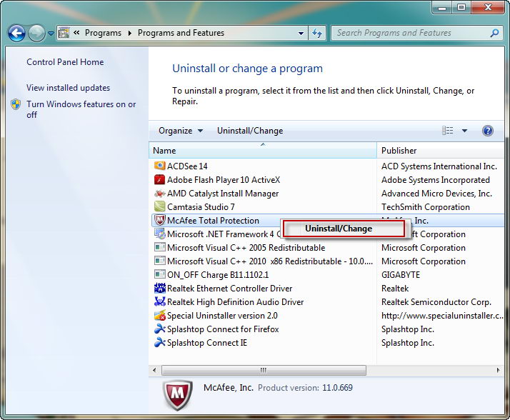
Task: Select McAfee Total Protection row
Action: click(328, 221)
